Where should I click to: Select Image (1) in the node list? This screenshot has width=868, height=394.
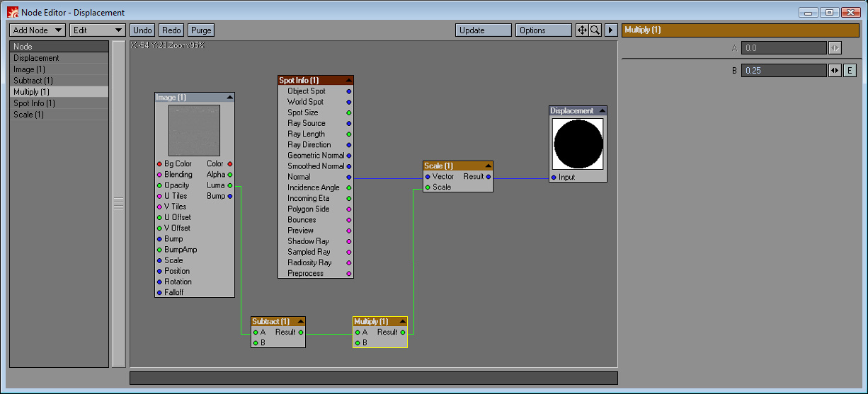coord(59,69)
